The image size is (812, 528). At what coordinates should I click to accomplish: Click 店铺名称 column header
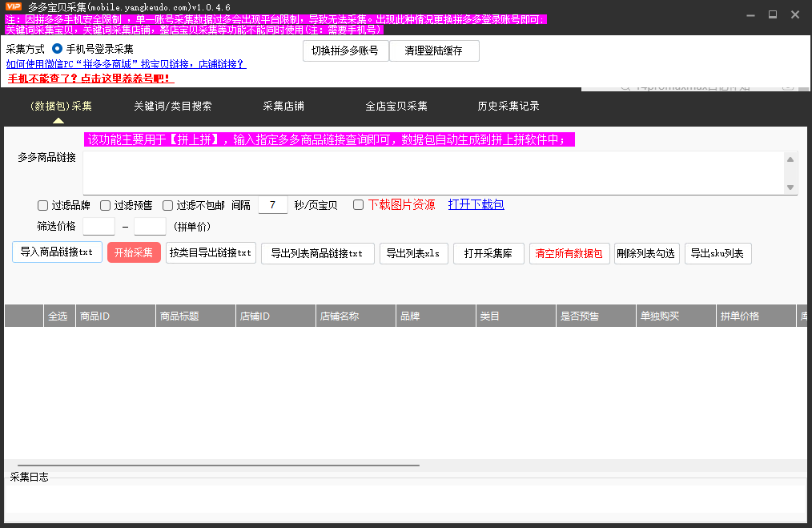(x=356, y=316)
